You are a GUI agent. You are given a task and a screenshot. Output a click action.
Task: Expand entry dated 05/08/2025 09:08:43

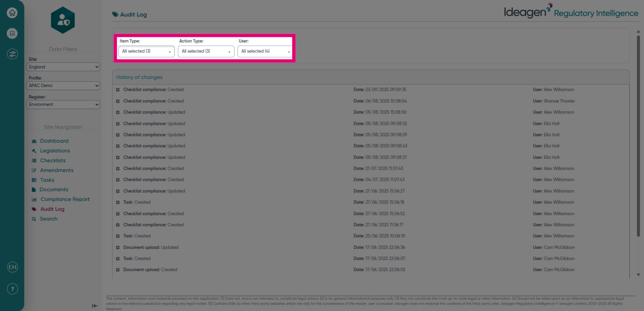tap(118, 146)
